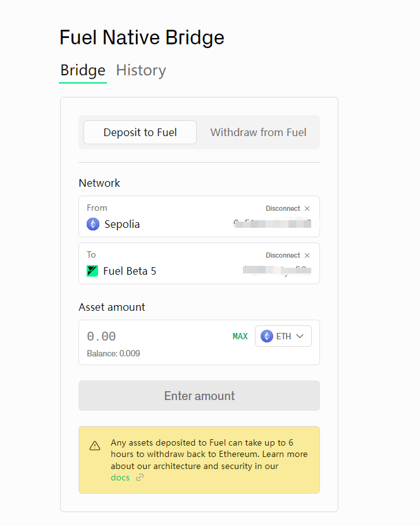Click the MAX amount button
The width and height of the screenshot is (420, 526).
tap(240, 337)
